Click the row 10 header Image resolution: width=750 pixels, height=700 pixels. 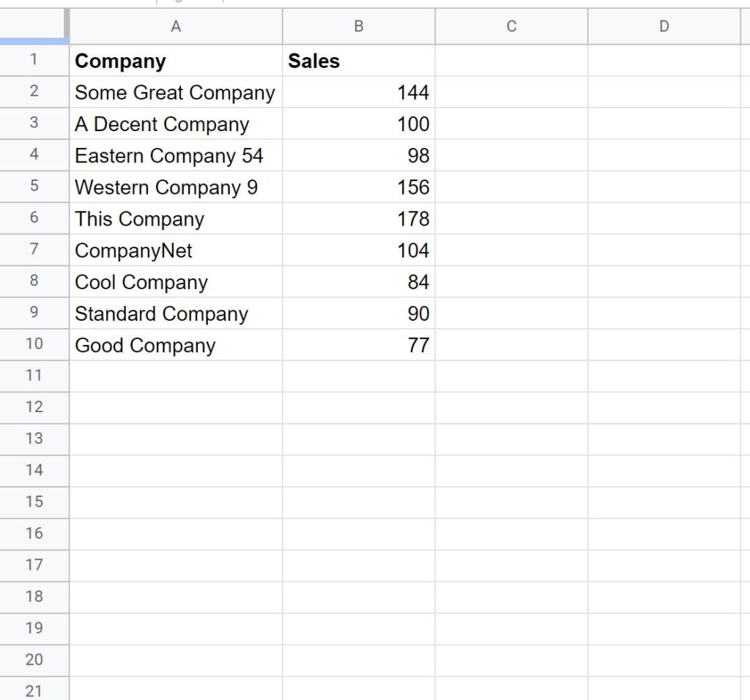[34, 344]
